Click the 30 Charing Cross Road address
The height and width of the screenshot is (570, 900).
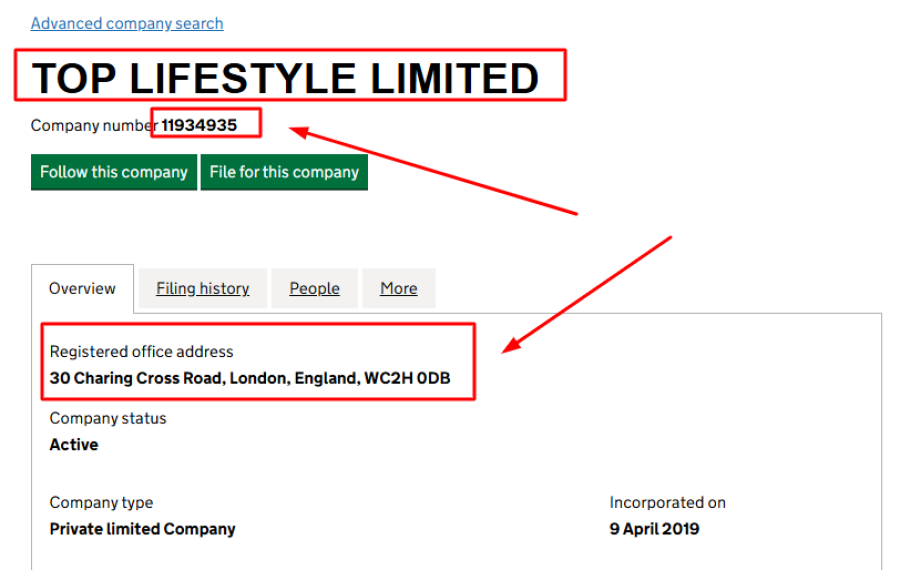click(x=250, y=379)
